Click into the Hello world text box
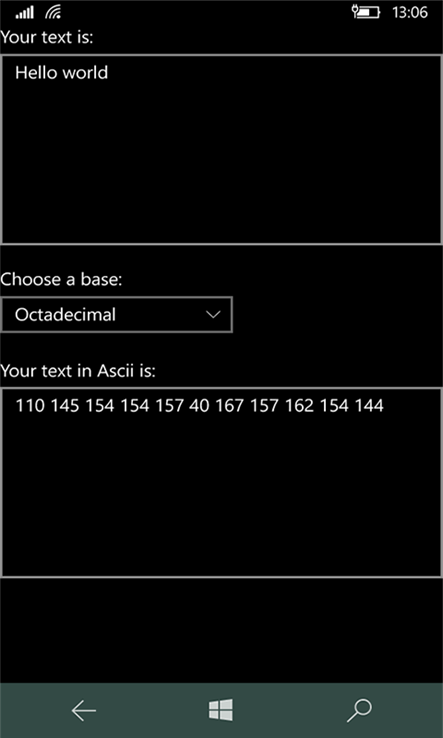This screenshot has height=738, width=443. (221, 149)
